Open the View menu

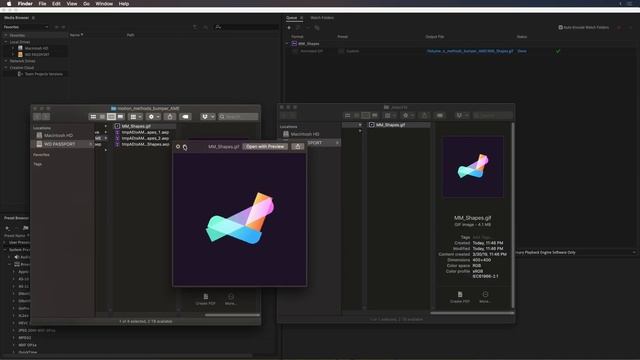click(x=72, y=4)
